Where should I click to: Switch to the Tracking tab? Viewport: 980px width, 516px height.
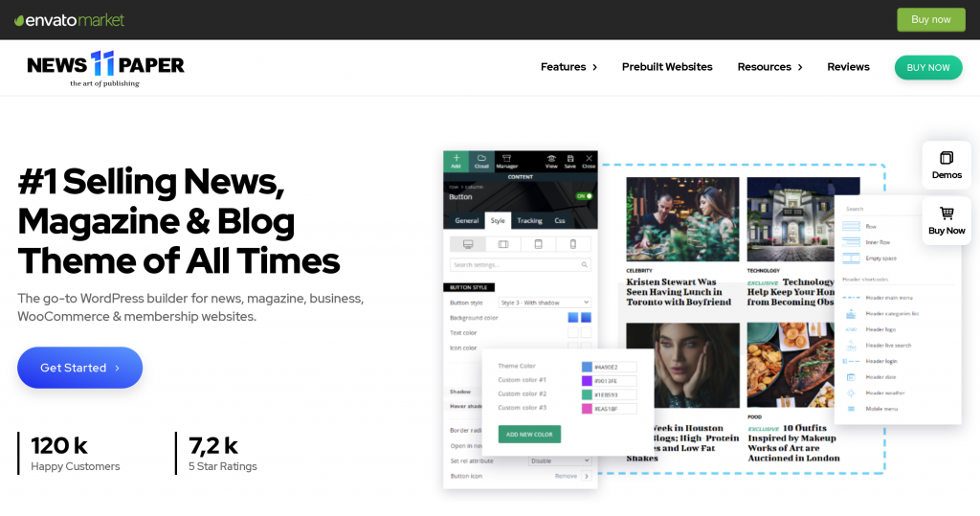(529, 221)
